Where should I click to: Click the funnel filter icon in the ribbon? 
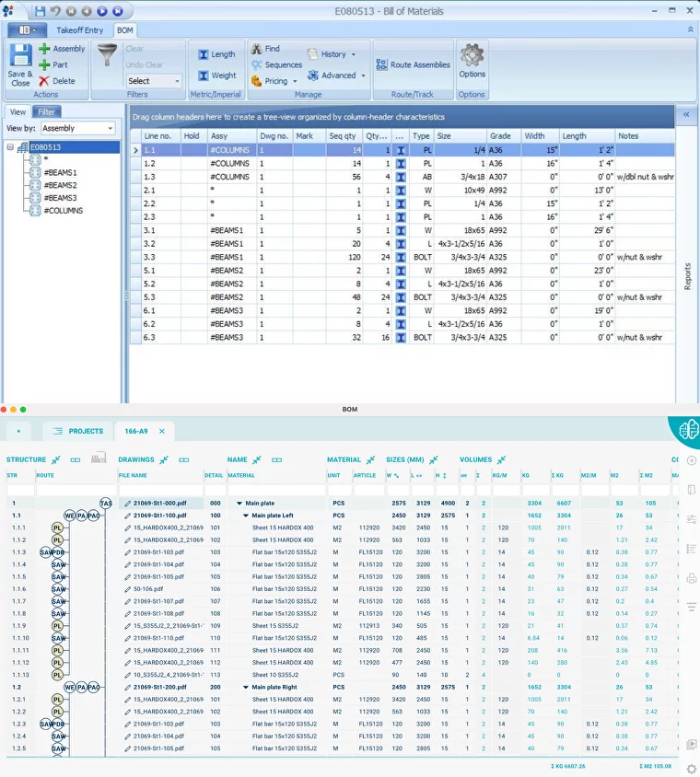[x=107, y=54]
